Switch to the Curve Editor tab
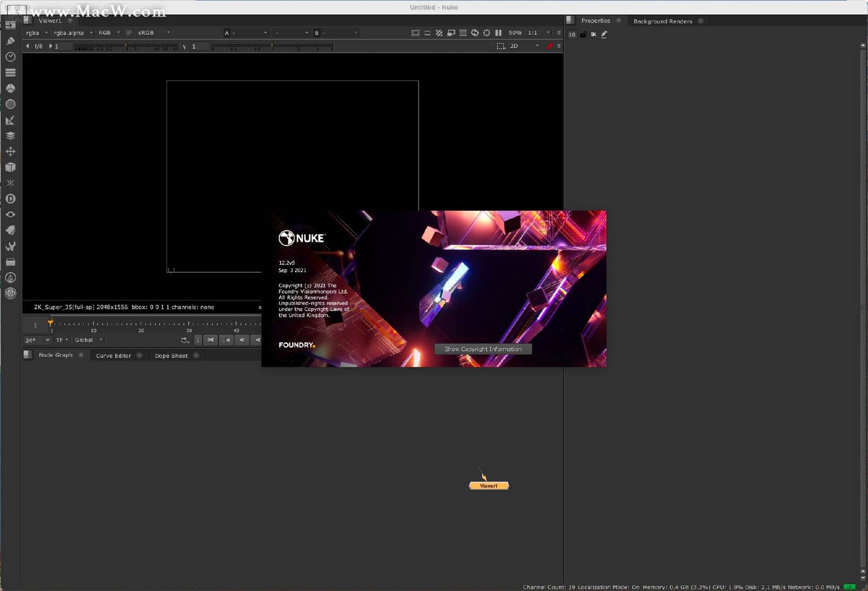This screenshot has height=591, width=868. click(113, 356)
